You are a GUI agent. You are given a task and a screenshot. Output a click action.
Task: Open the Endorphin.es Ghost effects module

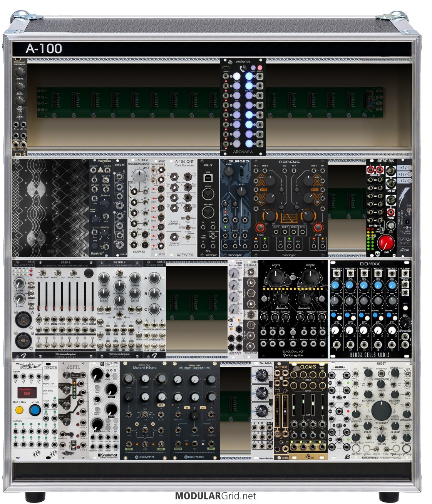(x=382, y=410)
